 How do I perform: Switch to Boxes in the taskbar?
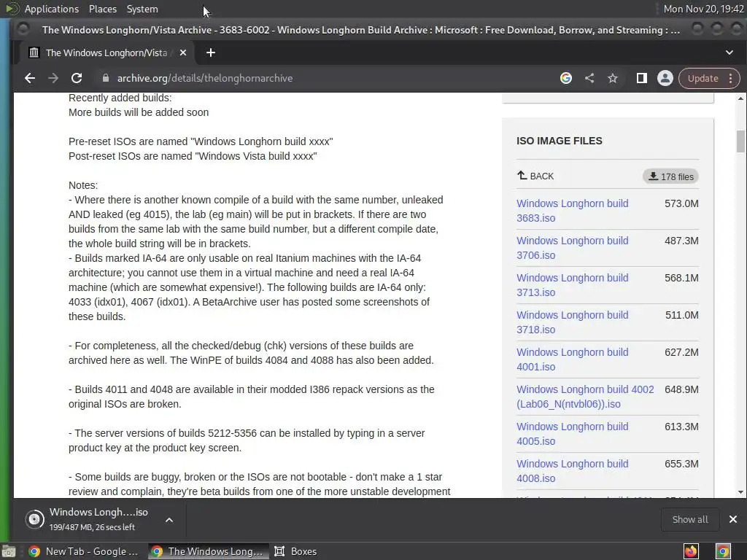pyautogui.click(x=295, y=551)
